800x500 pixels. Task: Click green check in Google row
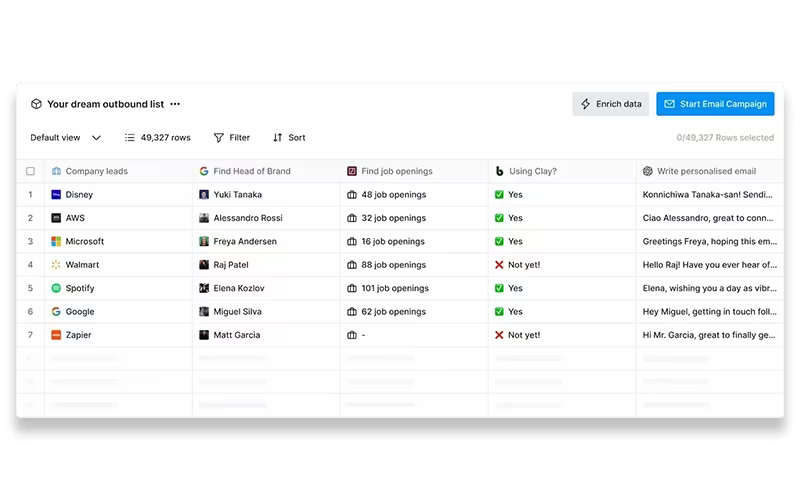coord(499,312)
